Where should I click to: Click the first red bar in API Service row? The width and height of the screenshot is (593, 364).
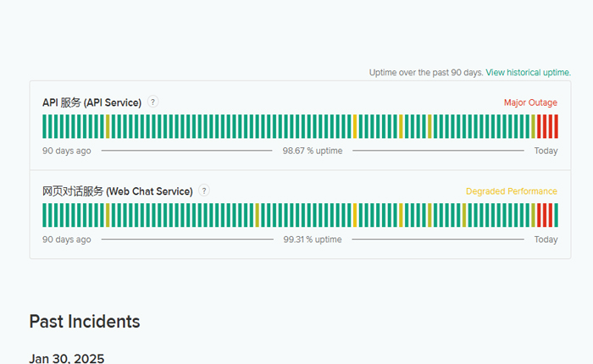[538, 126]
